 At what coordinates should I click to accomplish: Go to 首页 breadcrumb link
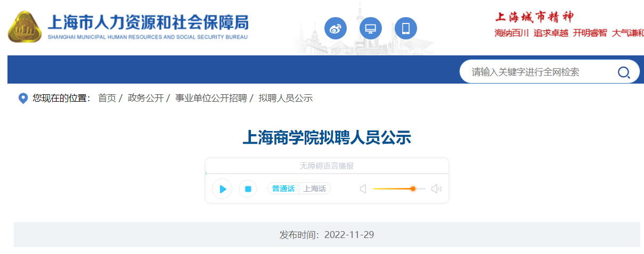(x=107, y=98)
